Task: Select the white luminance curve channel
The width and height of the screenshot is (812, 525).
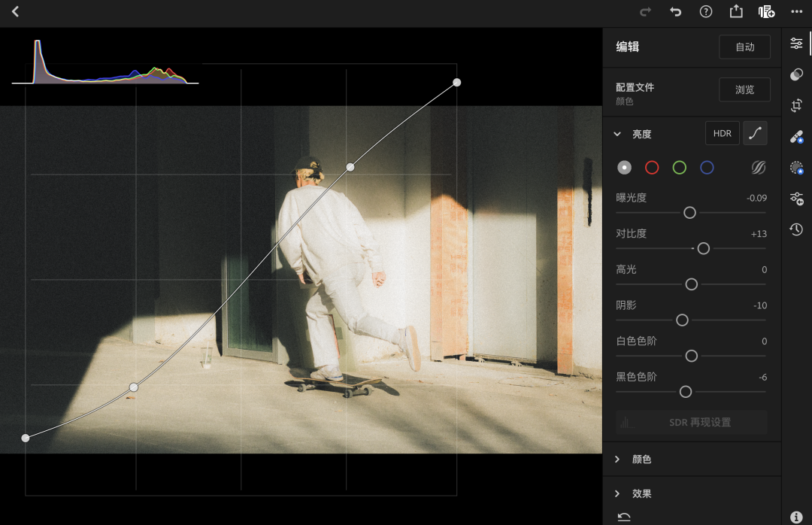Action: click(x=625, y=168)
